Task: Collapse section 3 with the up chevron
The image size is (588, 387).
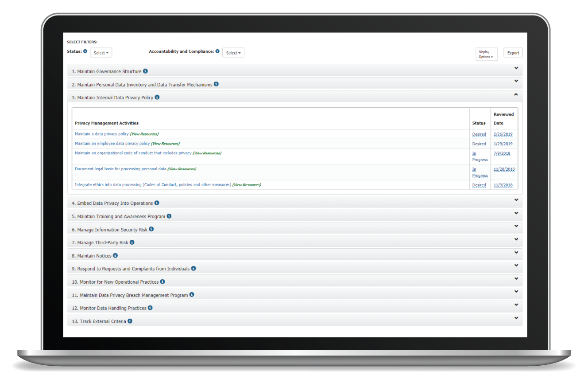Action: pyautogui.click(x=516, y=94)
